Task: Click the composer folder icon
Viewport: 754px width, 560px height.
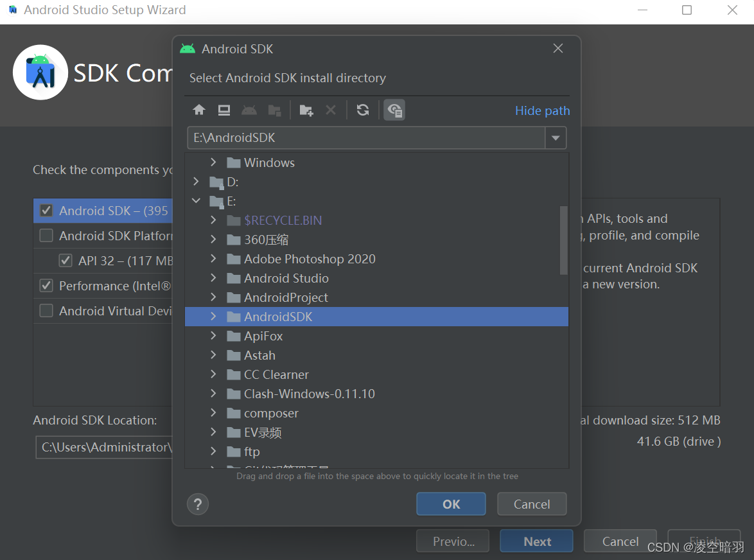Action: click(x=234, y=413)
